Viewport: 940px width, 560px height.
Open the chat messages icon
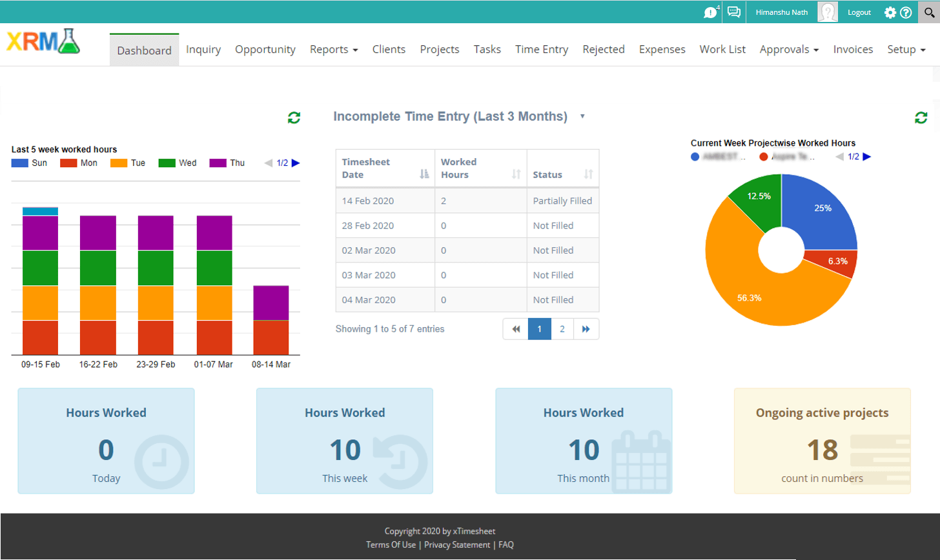point(733,12)
